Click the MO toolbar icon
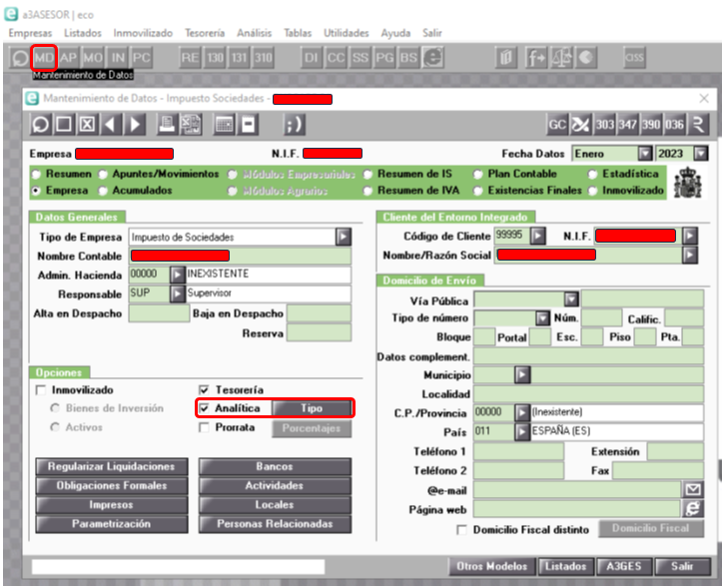Viewport: 724px width, 588px height. 93,58
